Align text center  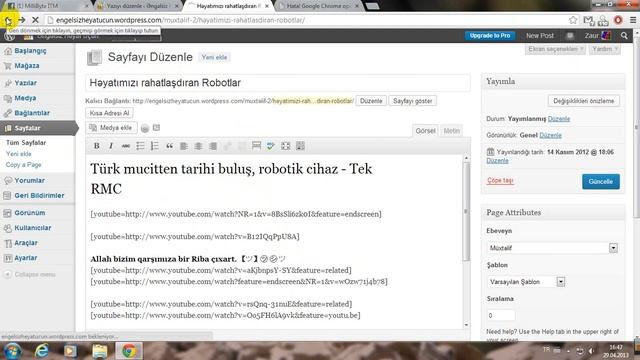pos(198,146)
